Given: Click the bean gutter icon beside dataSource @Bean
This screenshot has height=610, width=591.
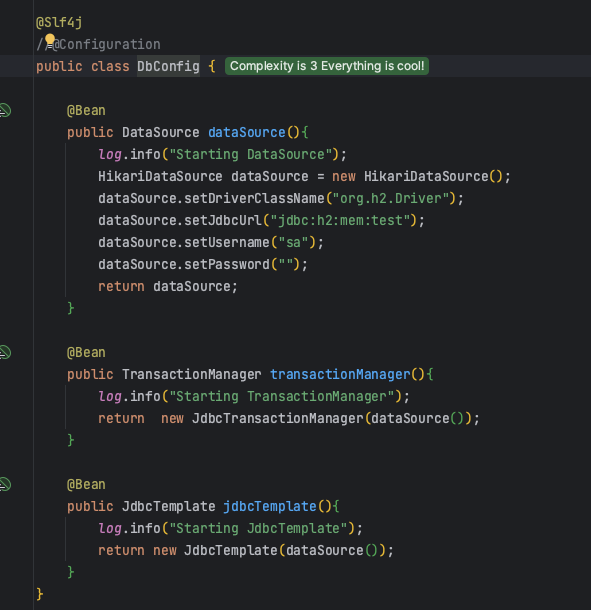Looking at the screenshot, I should click(5, 110).
